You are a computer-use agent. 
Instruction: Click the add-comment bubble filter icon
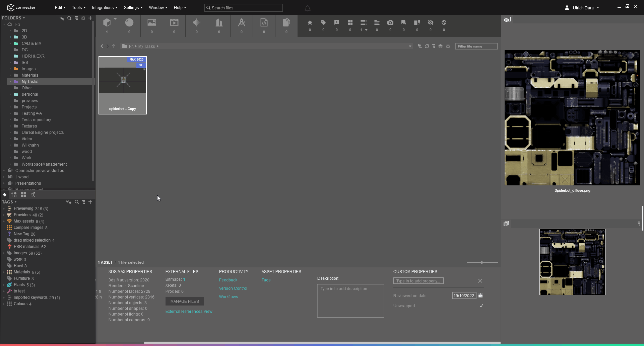point(337,22)
